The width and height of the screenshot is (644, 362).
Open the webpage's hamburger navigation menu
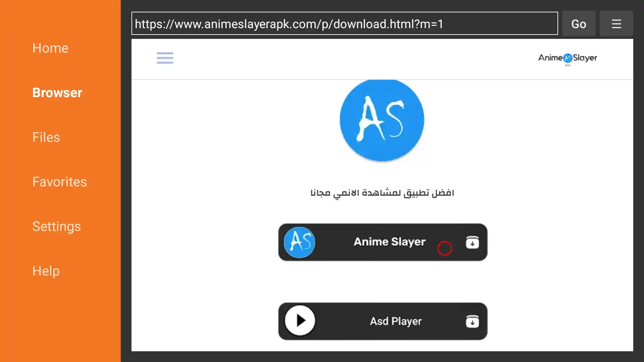(x=165, y=58)
